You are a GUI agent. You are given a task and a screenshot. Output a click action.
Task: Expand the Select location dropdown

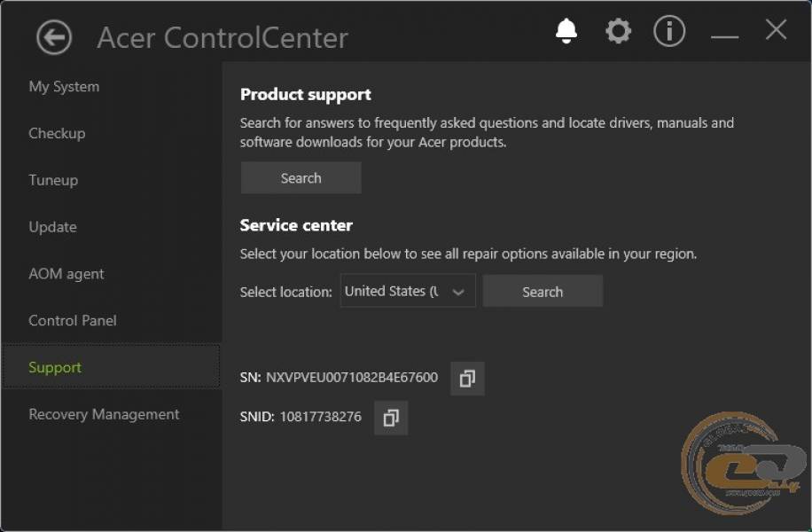(408, 291)
